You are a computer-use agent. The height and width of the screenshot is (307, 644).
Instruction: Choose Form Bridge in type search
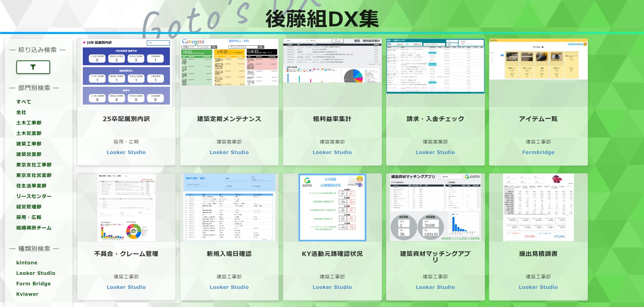point(34,284)
